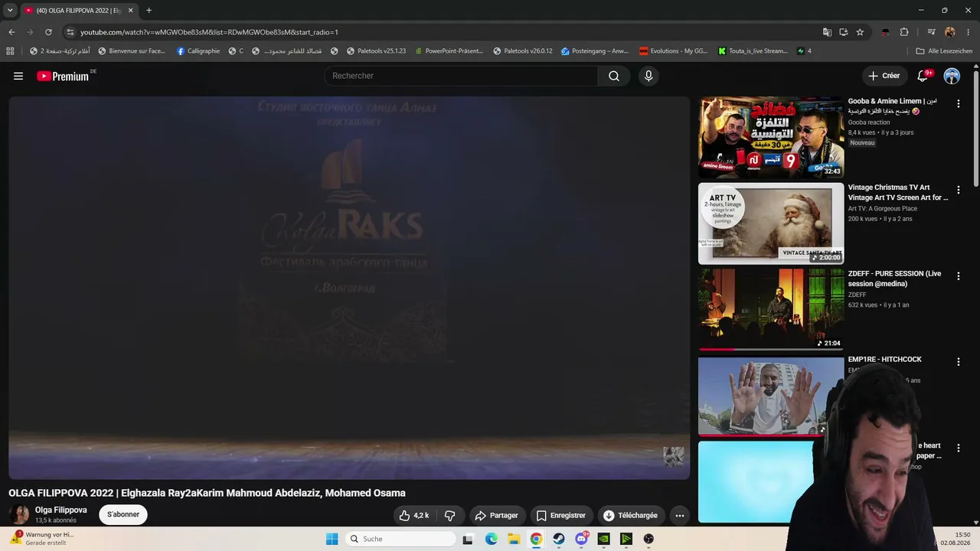Open the Chrome extensions puzzle icon
The image size is (980, 551).
904,32
